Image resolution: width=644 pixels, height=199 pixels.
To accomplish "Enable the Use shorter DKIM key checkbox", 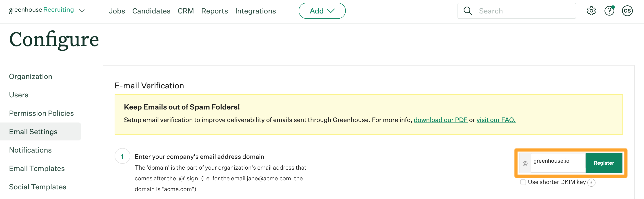I will tap(523, 182).
